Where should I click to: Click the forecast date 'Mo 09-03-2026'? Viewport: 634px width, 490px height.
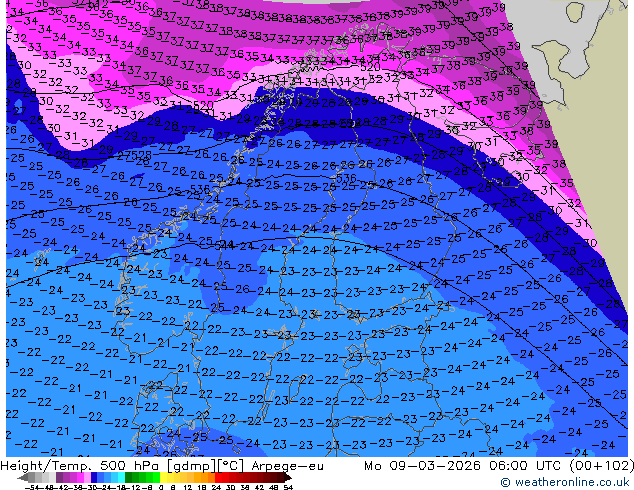(x=423, y=466)
